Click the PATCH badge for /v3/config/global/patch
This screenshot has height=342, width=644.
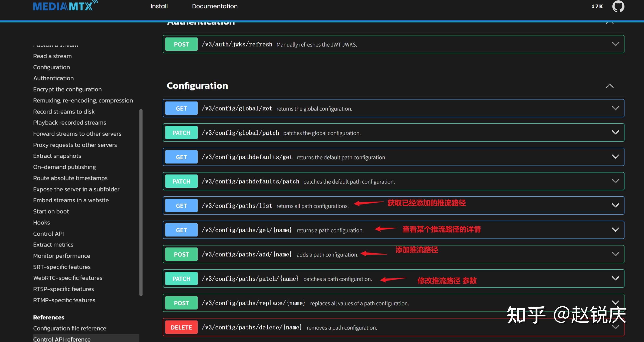coord(181,133)
